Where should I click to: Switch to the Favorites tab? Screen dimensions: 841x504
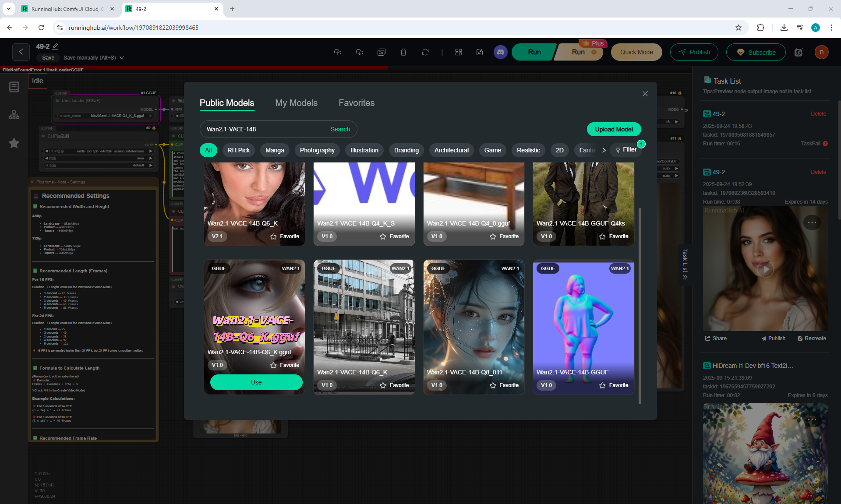[x=356, y=103]
